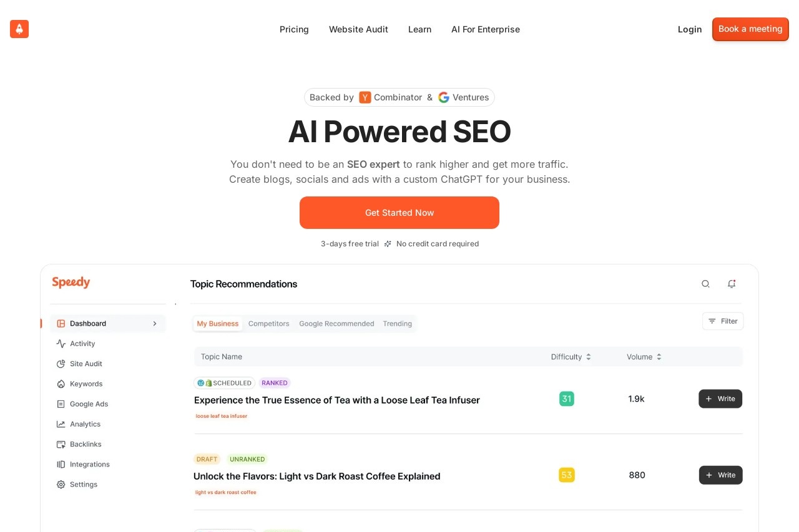799x532 pixels.
Task: Click the Activity pulse icon in sidebar
Action: (x=61, y=344)
